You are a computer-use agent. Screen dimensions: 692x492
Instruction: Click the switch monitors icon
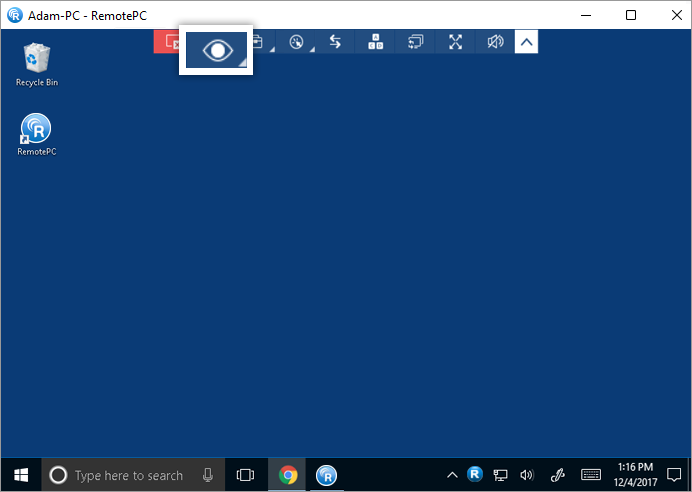(416, 42)
